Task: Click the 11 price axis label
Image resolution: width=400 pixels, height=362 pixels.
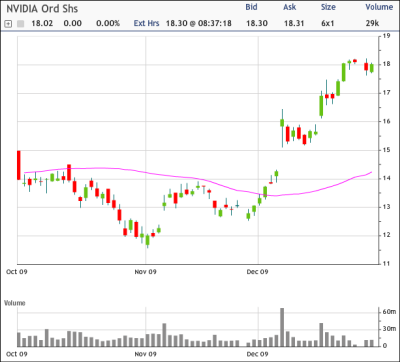Action: point(386,264)
